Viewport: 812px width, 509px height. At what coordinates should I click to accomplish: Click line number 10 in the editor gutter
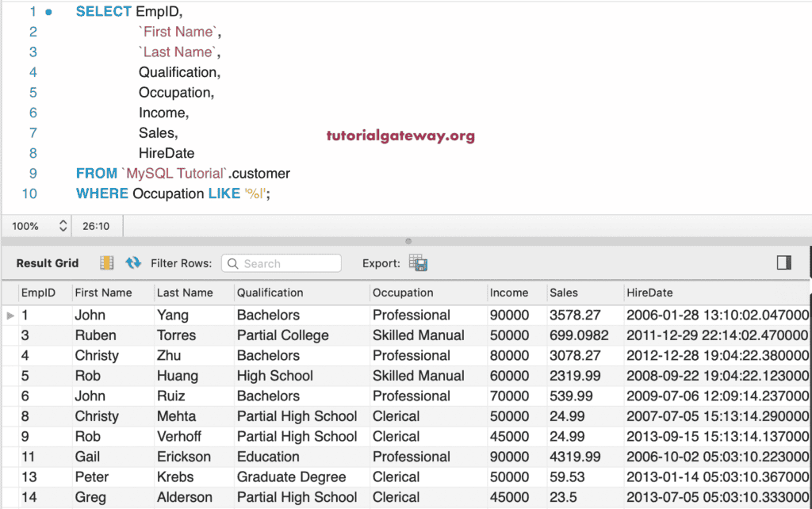pyautogui.click(x=29, y=193)
